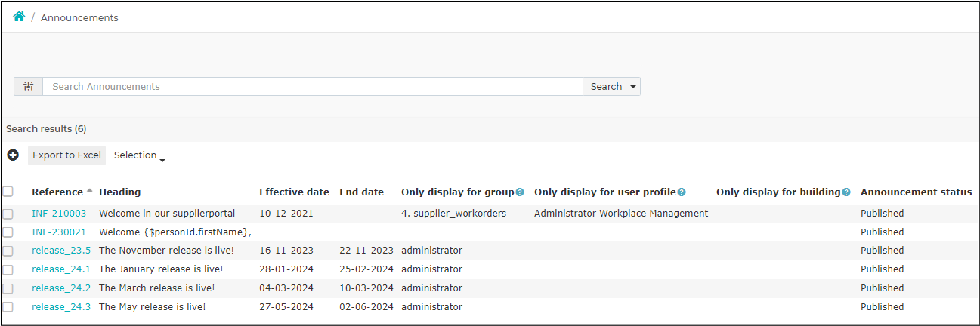
Task: Focus the Search Announcements input field
Action: point(313,86)
